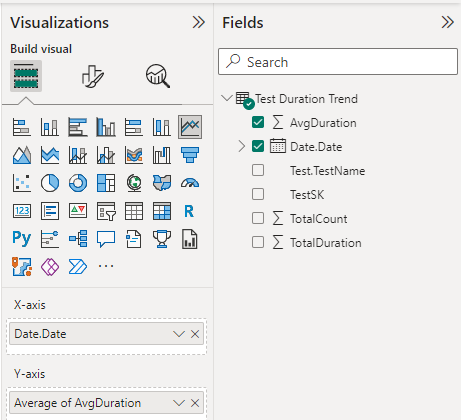Check the TestSK field
This screenshot has height=420, width=462.
(258, 194)
